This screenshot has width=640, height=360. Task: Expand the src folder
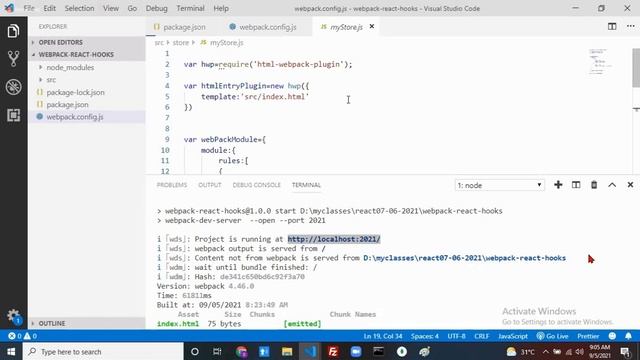click(87, 80)
